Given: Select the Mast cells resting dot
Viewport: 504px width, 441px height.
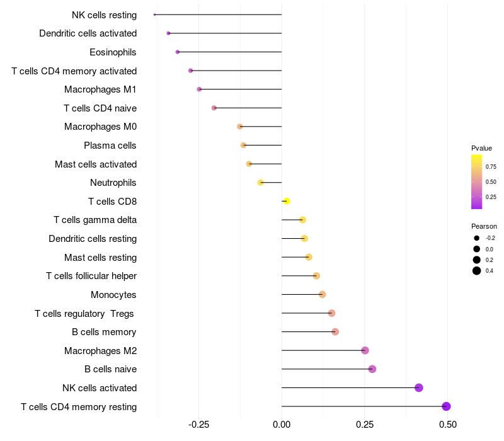Looking at the screenshot, I should pos(309,257).
